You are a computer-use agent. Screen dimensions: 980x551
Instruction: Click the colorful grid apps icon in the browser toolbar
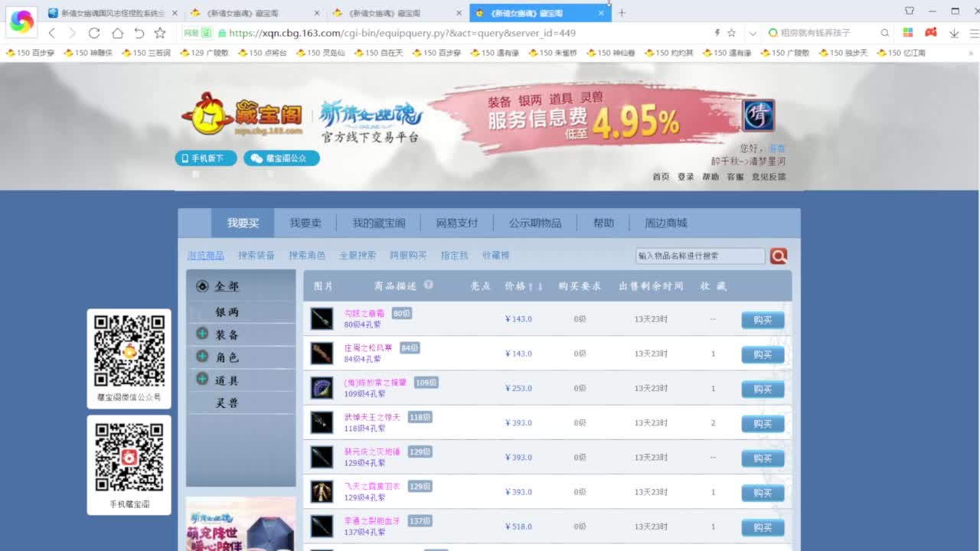click(x=908, y=33)
